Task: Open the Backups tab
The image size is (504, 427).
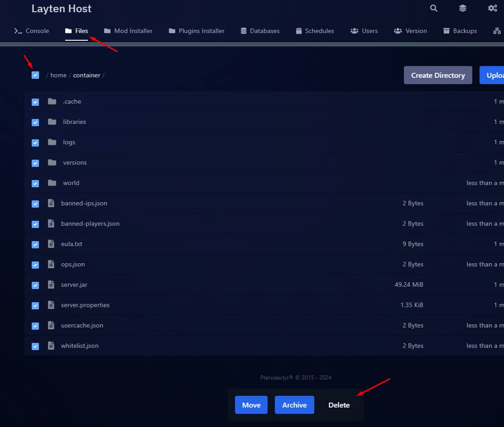Action: click(460, 31)
